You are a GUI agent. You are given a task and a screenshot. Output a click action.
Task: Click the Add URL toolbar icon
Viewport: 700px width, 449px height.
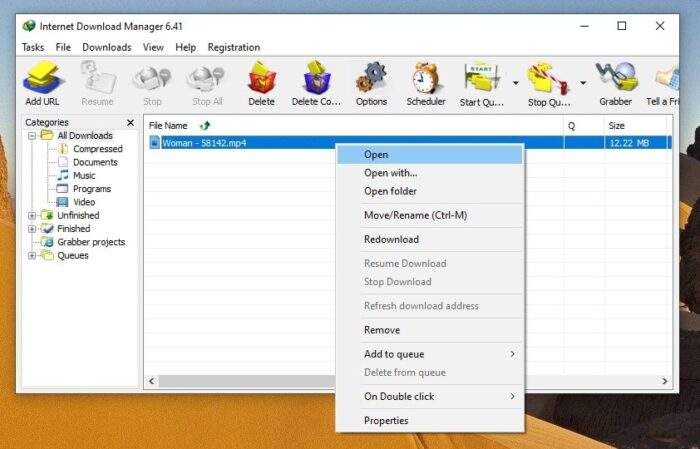click(43, 78)
